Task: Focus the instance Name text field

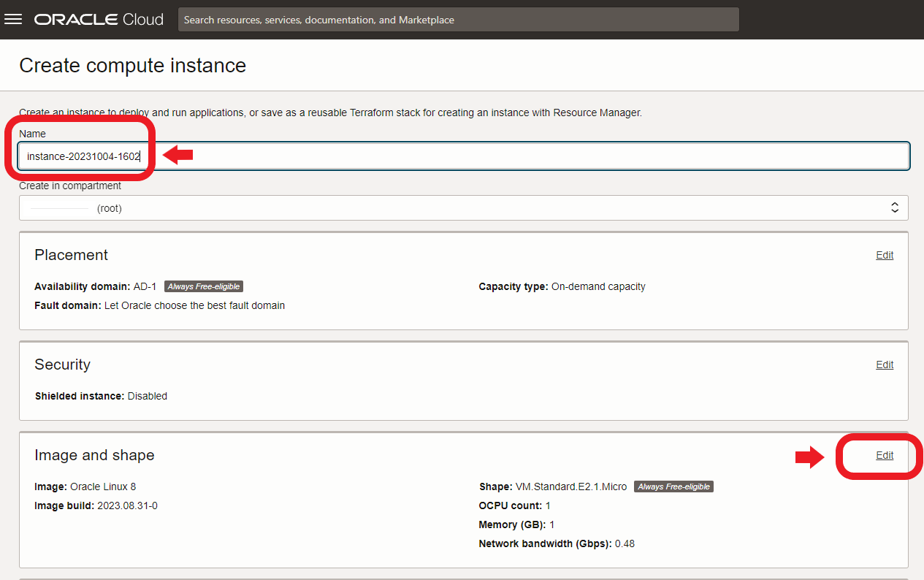Action: [x=511, y=156]
